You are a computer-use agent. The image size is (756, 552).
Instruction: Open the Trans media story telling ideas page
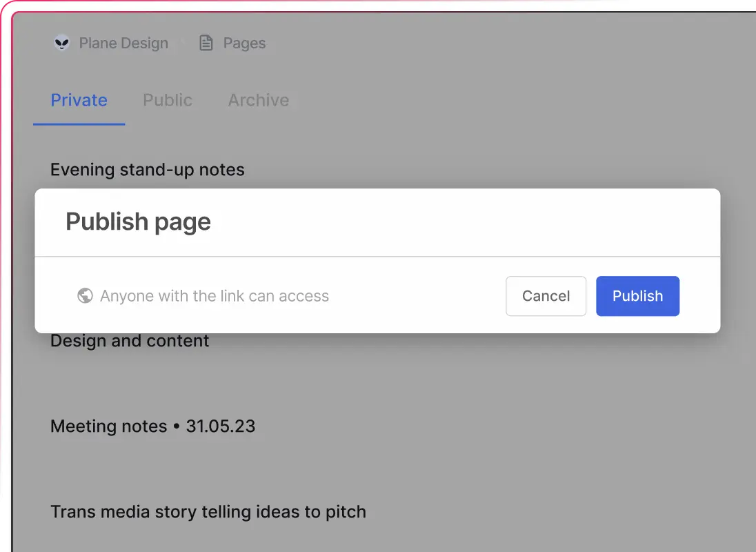208,511
